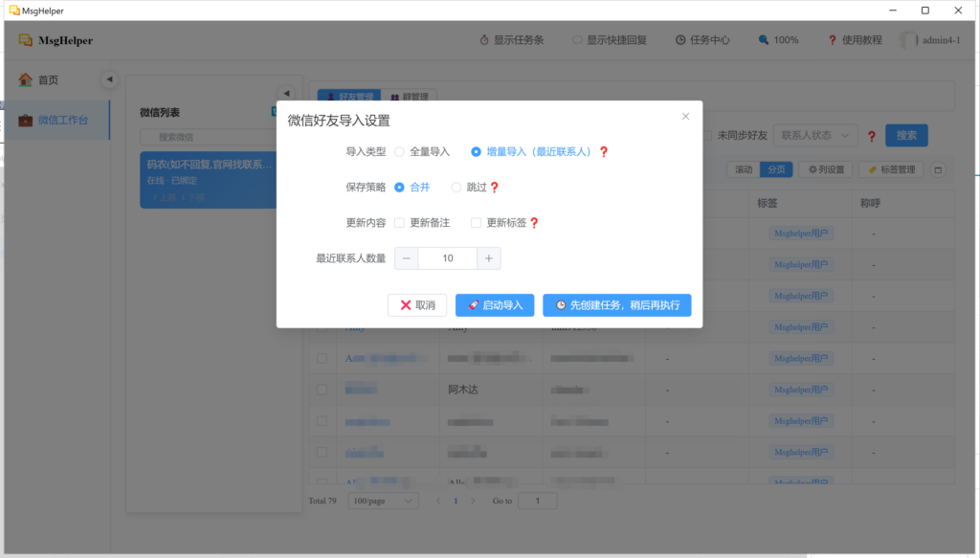Image resolution: width=980 pixels, height=558 pixels.
Task: Open the 100/page dropdown
Action: tap(383, 501)
